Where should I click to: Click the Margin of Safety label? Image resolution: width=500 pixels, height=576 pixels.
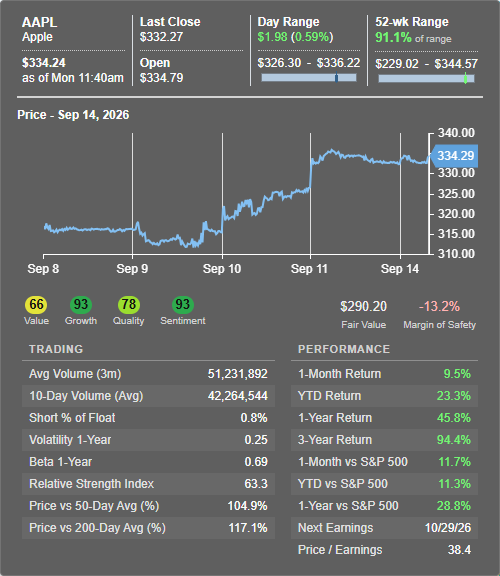[x=439, y=325]
